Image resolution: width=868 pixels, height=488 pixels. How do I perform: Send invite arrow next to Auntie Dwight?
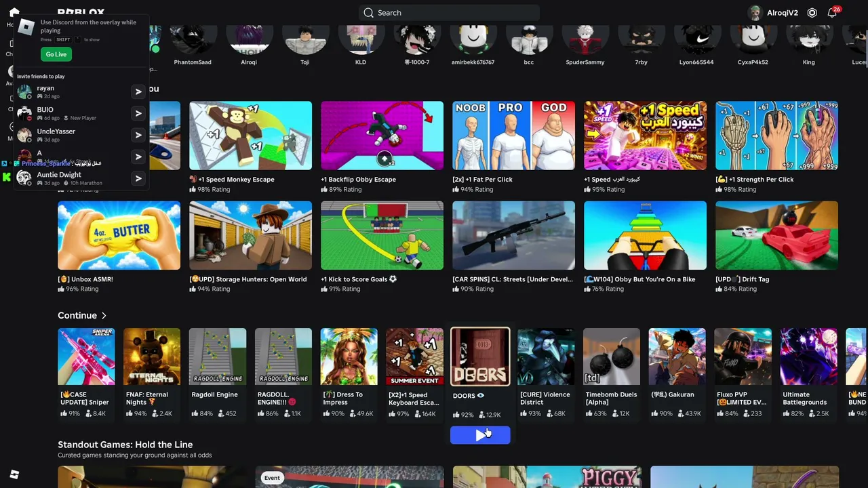(138, 178)
